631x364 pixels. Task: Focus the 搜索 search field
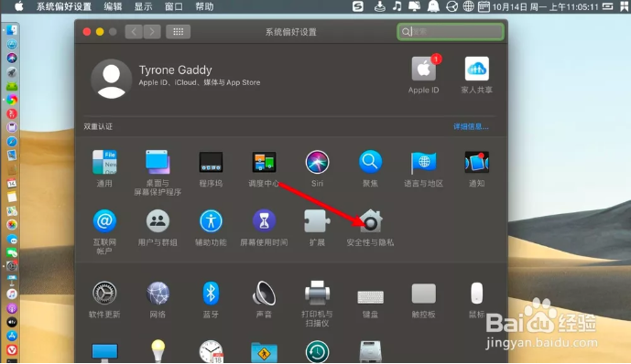(451, 31)
